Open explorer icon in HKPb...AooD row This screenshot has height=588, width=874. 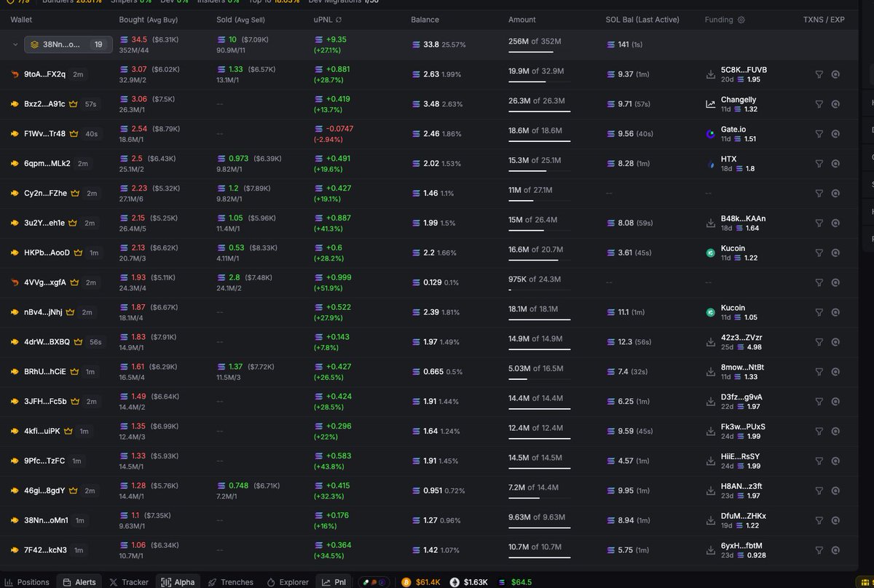click(x=835, y=253)
